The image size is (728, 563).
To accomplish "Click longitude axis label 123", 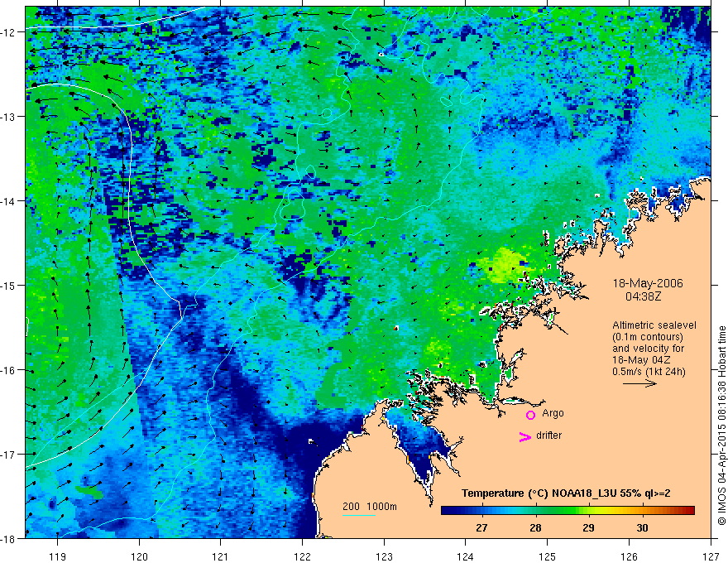I will [384, 556].
